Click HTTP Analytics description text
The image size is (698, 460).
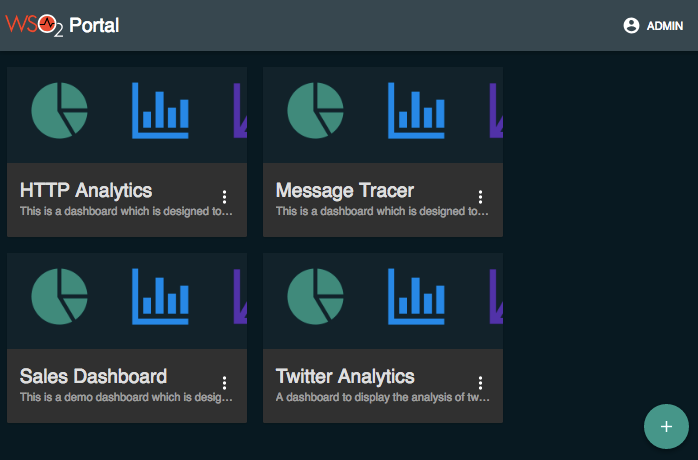126,211
